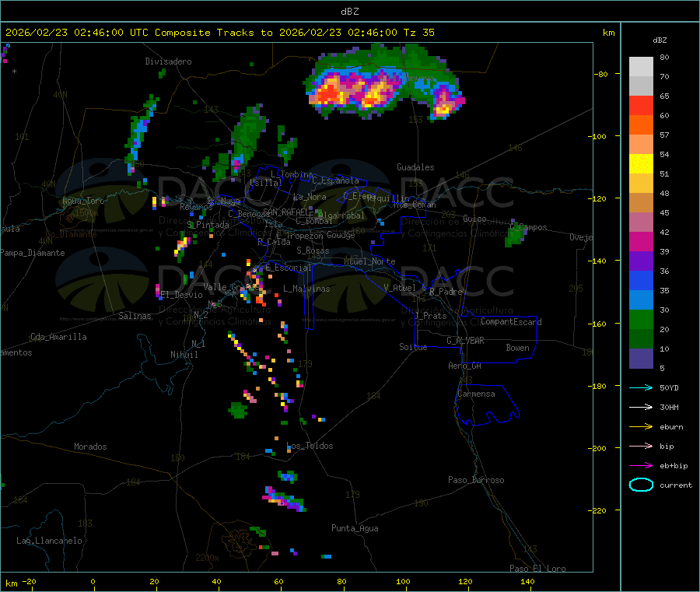Viewport: 700px width, 592px height.
Task: Click the Carmensa place label
Action: click(x=476, y=394)
